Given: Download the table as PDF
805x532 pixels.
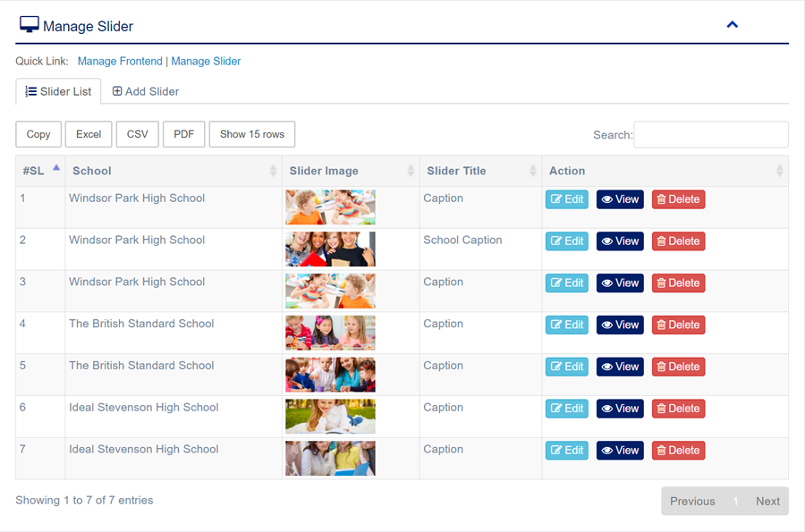Looking at the screenshot, I should tap(183, 134).
